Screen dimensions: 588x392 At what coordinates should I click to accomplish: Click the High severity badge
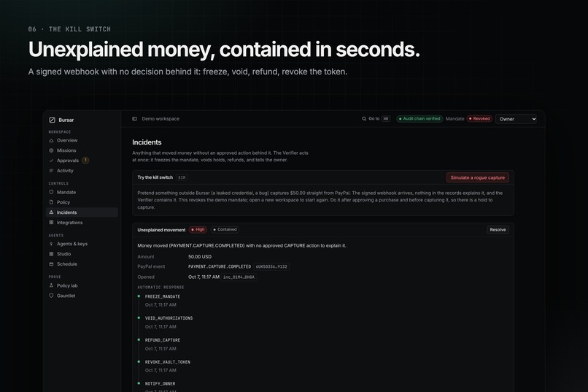(198, 229)
